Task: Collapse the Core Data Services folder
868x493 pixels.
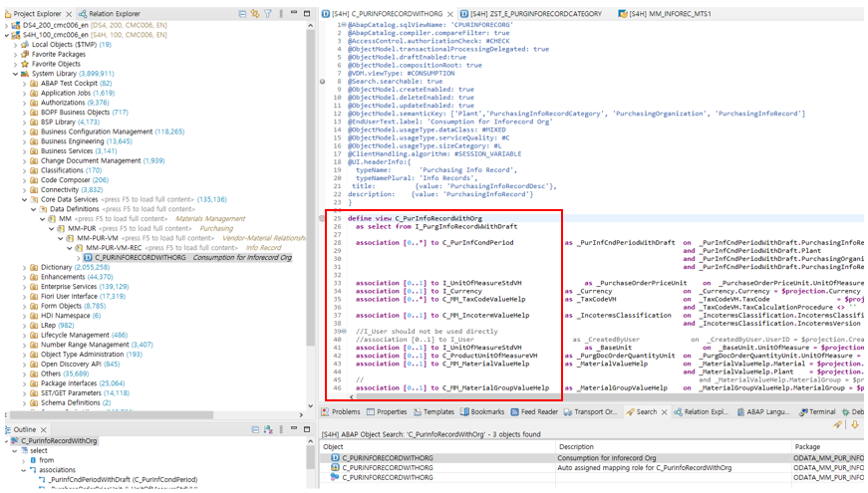Action: [24, 200]
